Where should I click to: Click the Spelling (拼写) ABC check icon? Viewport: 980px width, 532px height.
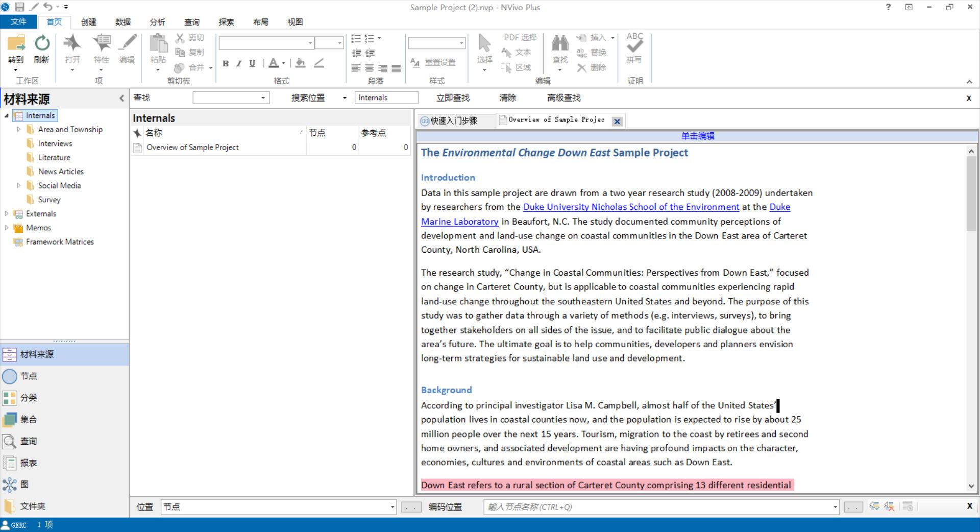[634, 45]
